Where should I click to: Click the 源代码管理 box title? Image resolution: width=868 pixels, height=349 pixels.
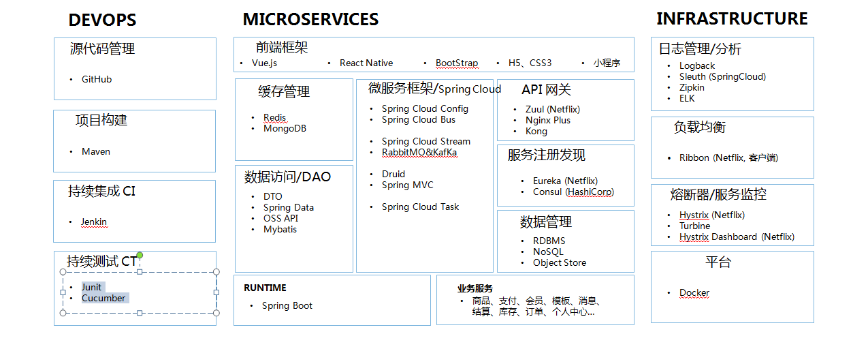pos(102,48)
